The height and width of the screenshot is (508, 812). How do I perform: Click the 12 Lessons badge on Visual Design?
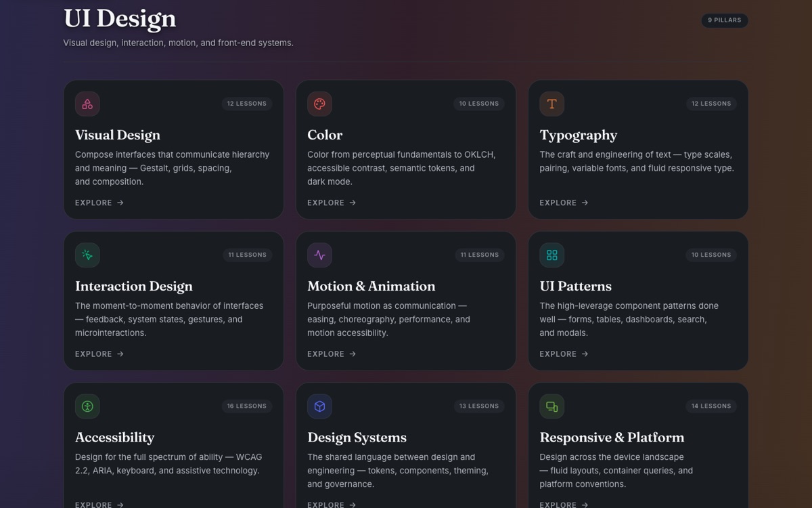coord(247,104)
